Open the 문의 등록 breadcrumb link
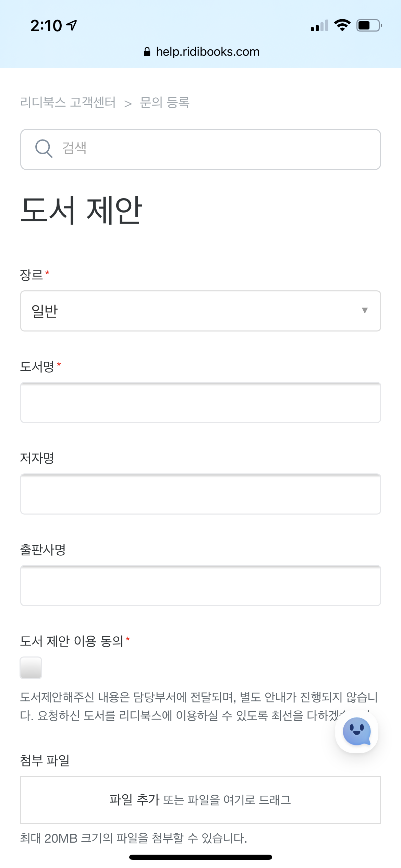This screenshot has height=868, width=401. click(x=165, y=103)
